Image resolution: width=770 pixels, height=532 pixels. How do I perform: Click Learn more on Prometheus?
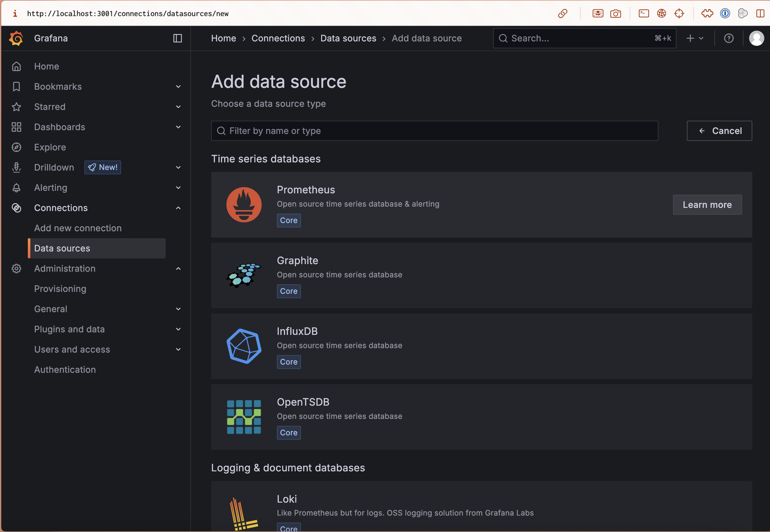tap(707, 205)
